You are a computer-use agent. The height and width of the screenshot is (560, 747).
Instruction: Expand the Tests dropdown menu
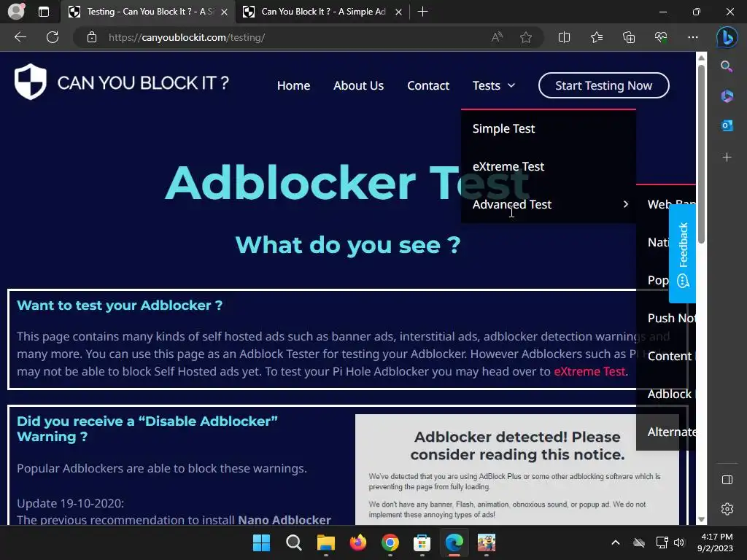494,86
